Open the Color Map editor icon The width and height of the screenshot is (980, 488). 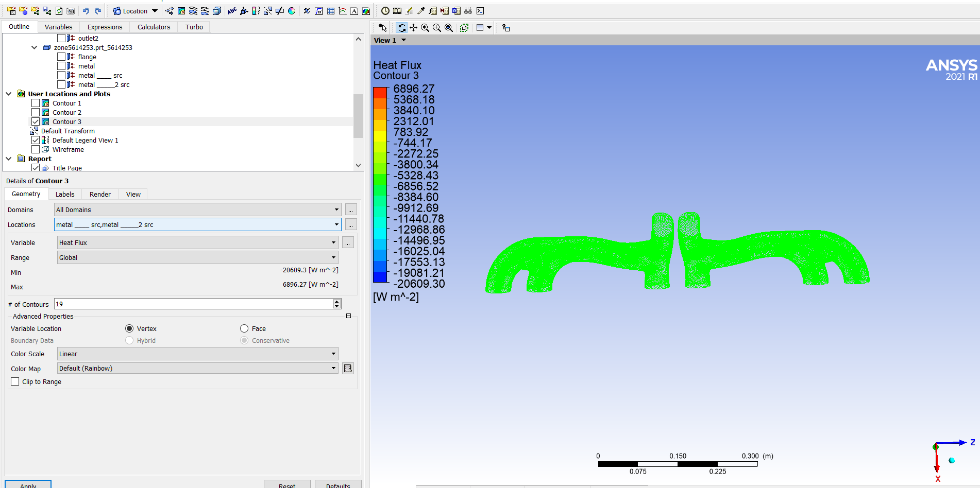[x=348, y=369]
